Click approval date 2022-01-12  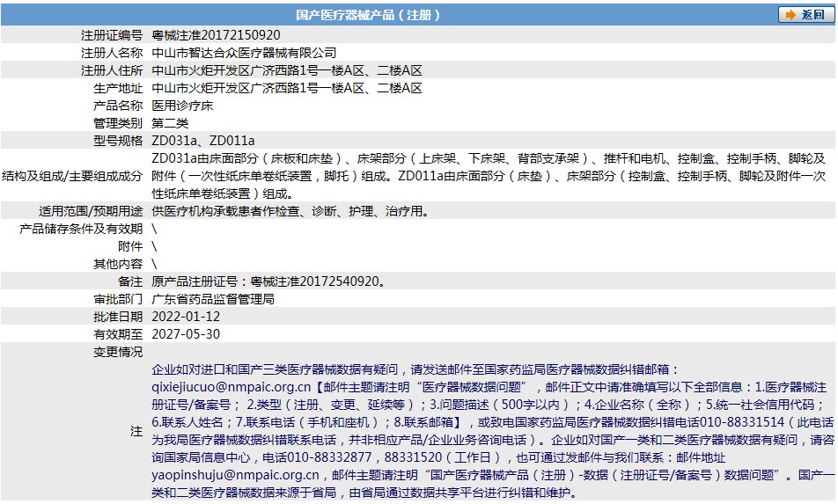click(x=186, y=318)
